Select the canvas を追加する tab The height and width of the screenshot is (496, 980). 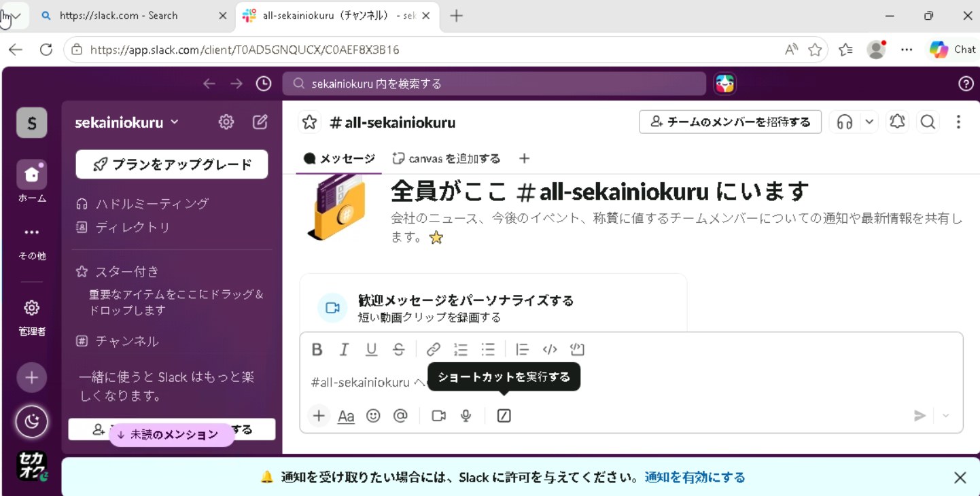pyautogui.click(x=447, y=158)
